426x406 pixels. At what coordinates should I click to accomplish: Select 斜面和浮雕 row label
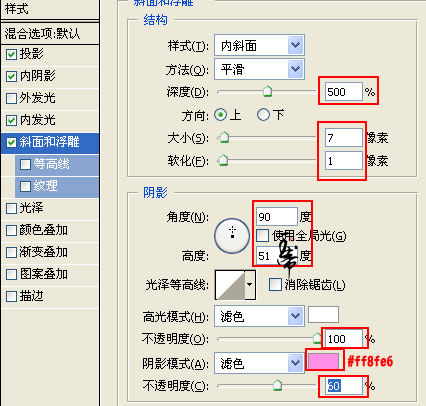pos(49,142)
